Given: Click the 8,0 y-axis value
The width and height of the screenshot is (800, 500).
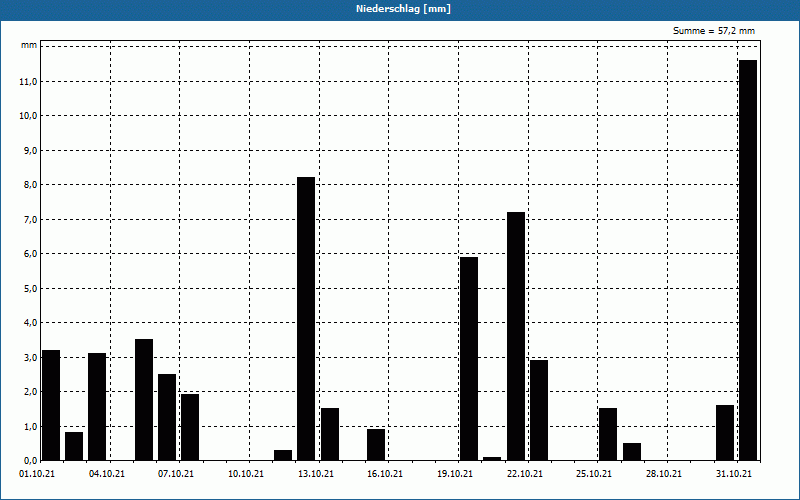Looking at the screenshot, I should [30, 185].
